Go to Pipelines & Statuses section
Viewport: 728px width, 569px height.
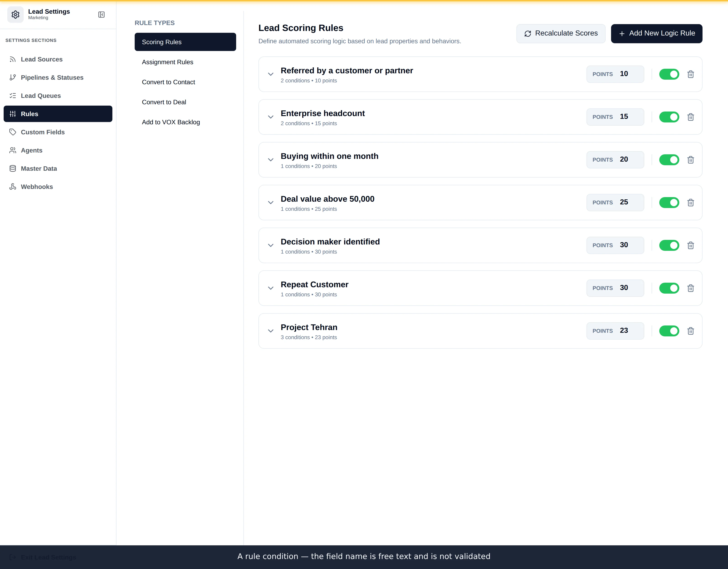coord(58,77)
